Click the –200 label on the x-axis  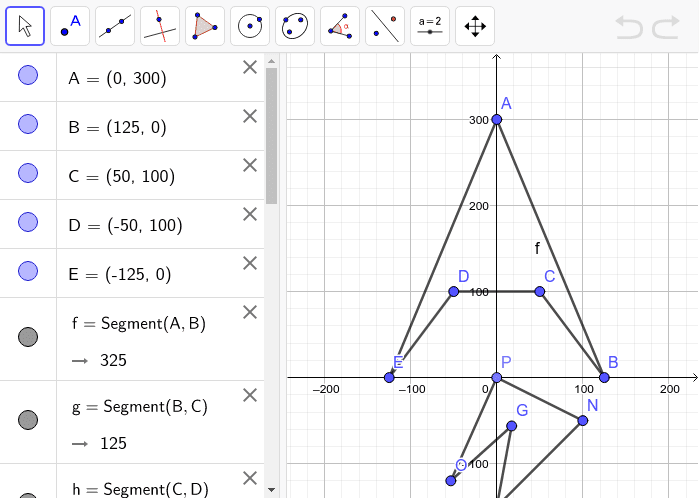tap(326, 389)
